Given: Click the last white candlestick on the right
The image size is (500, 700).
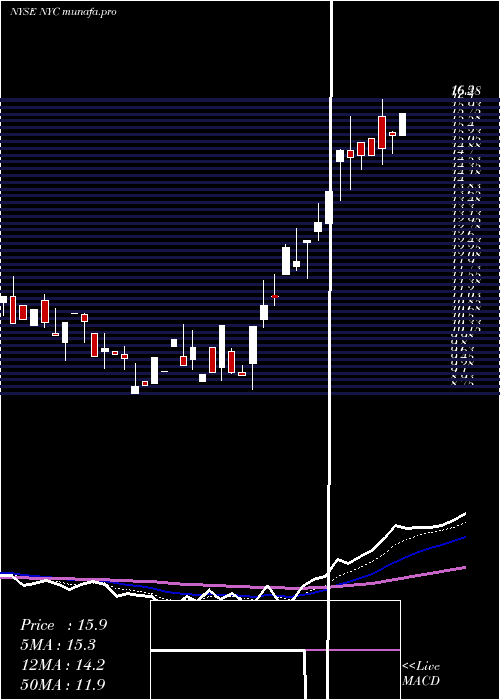Looking at the screenshot, I should (x=402, y=125).
